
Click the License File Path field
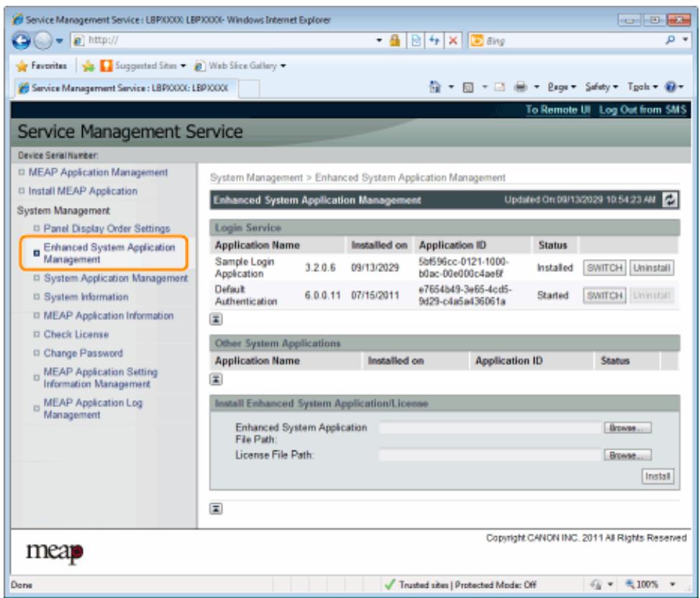tap(490, 455)
